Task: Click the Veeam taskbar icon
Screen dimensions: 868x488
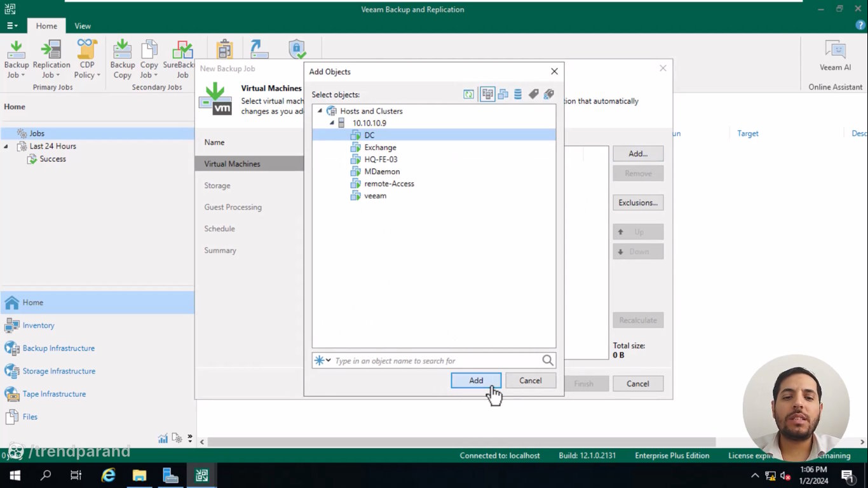Action: tap(201, 475)
